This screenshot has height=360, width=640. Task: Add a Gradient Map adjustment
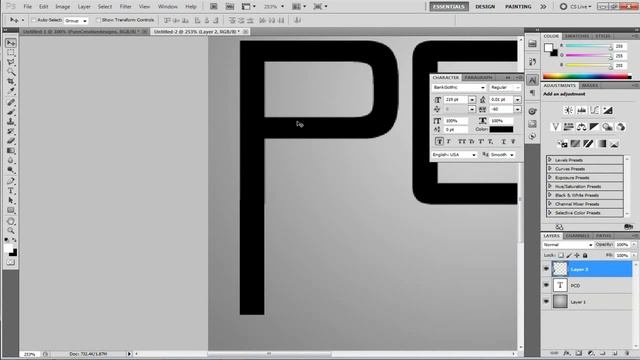[602, 144]
